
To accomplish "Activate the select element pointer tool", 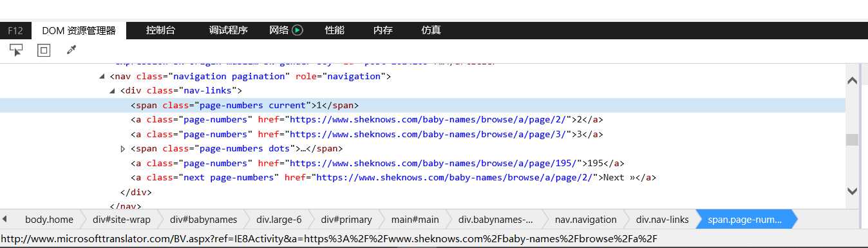I will tap(16, 50).
